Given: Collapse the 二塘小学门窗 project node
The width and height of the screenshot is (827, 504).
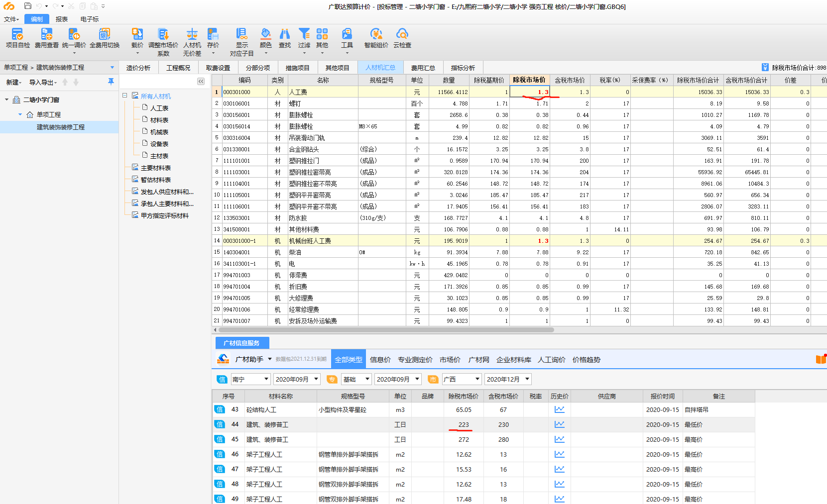Looking at the screenshot, I should click(7, 100).
